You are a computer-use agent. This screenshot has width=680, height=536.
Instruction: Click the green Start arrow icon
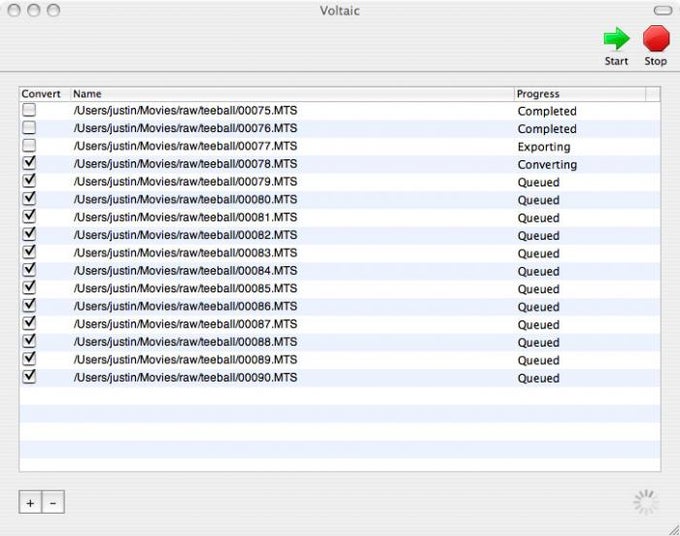click(616, 39)
